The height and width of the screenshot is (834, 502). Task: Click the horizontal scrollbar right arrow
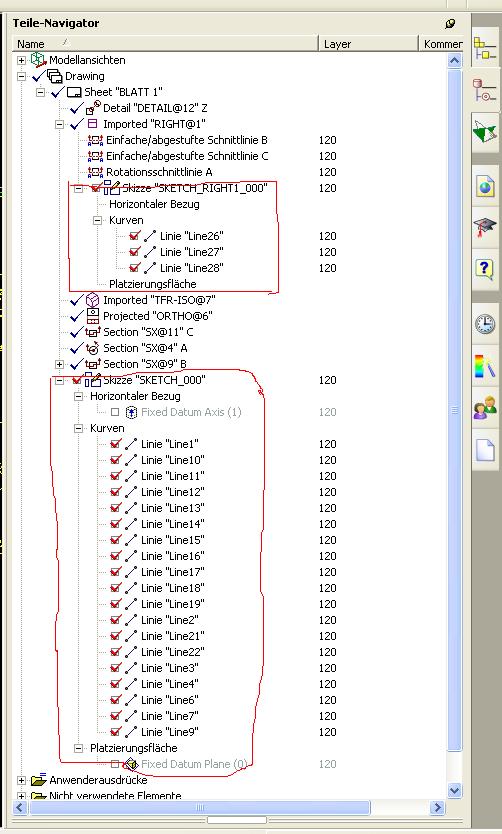click(437, 807)
